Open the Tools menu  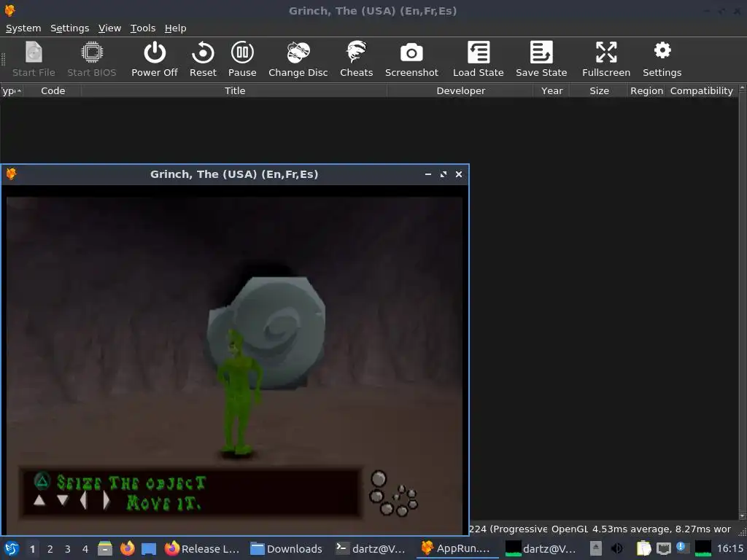coord(143,28)
